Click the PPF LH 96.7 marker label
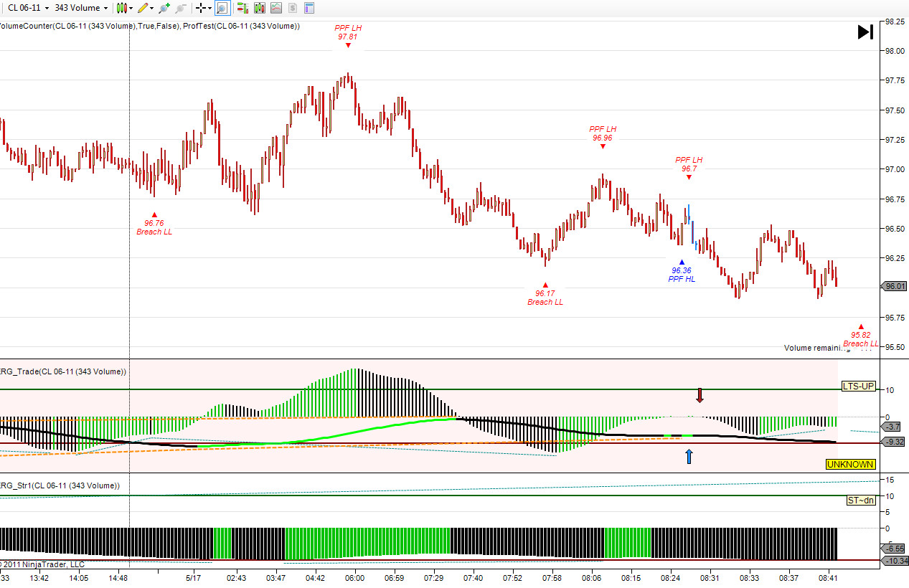This screenshot has height=588, width=909. point(689,164)
